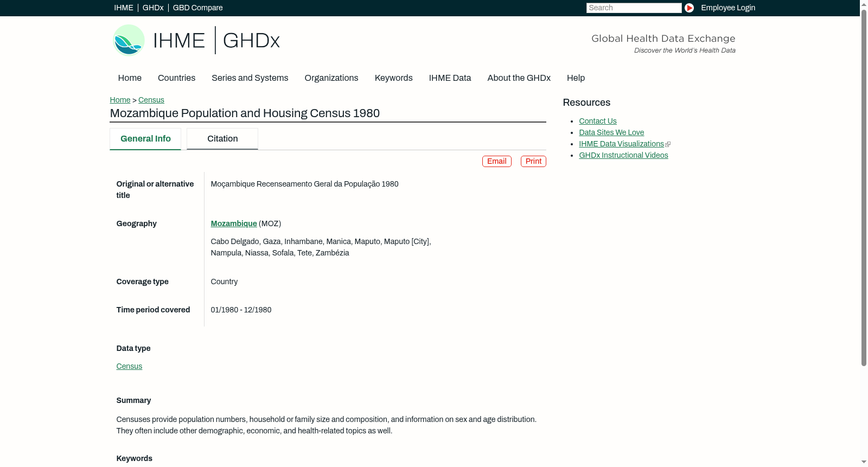Click the 'Summary' section heading

point(133,400)
